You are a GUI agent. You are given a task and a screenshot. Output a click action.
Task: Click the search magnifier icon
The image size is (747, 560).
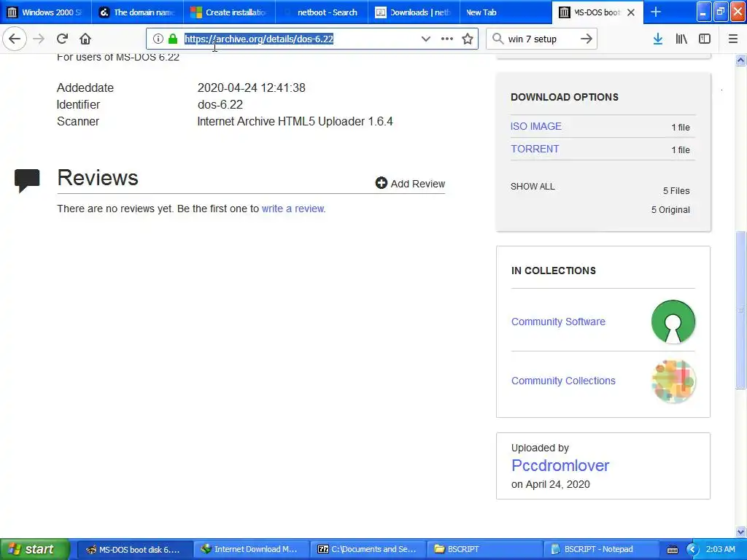pyautogui.click(x=498, y=39)
